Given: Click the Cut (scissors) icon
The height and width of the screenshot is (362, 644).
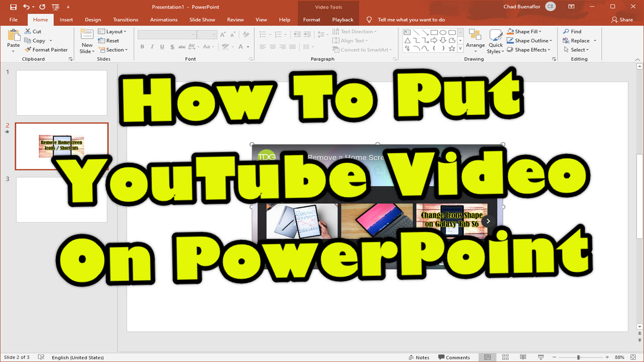Looking at the screenshot, I should point(29,31).
